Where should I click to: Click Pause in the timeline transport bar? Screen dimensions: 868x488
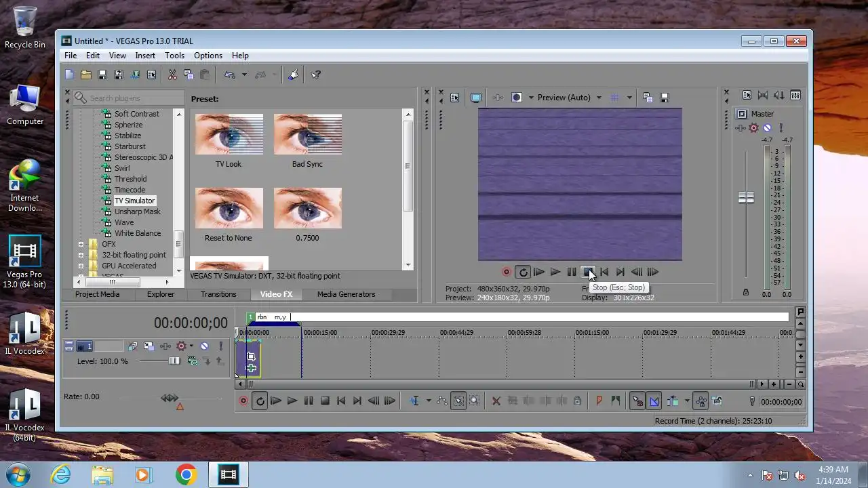(309, 401)
